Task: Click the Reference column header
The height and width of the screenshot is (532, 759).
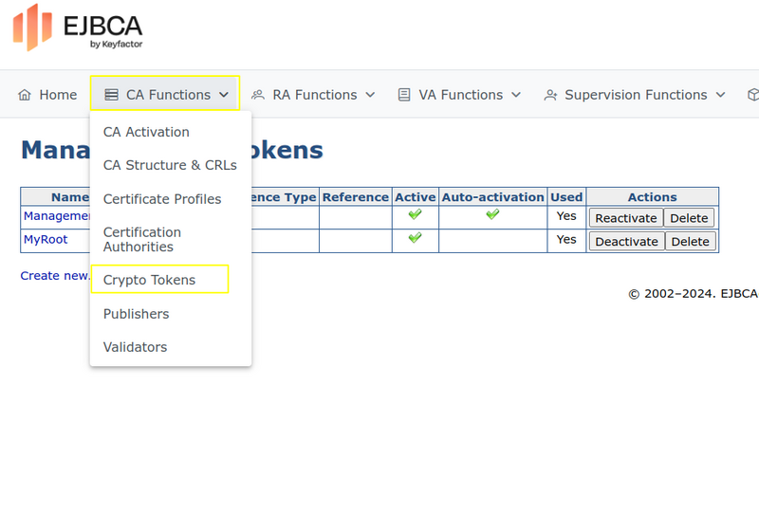Action: pos(355,197)
